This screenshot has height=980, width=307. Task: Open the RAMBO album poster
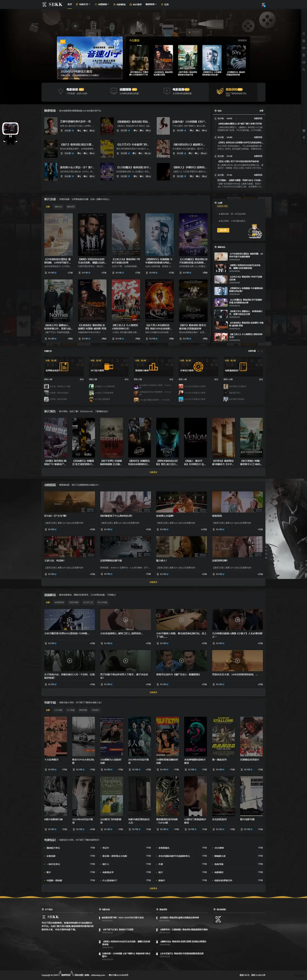pos(224,737)
